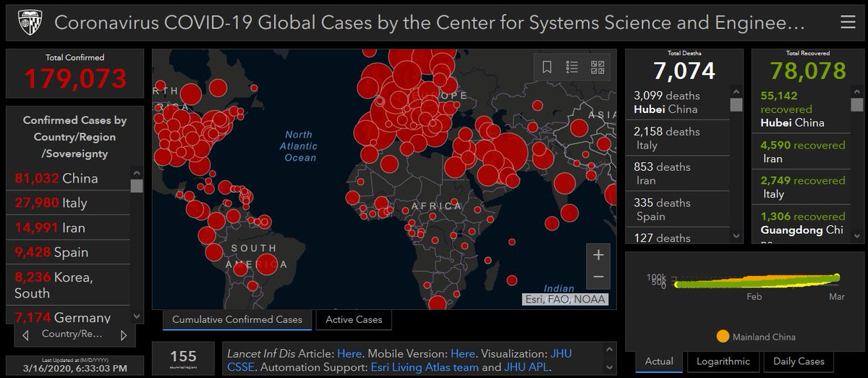868x378 pixels.
Task: Click 3,099 deaths Hubei China entry
Action: coord(678,102)
